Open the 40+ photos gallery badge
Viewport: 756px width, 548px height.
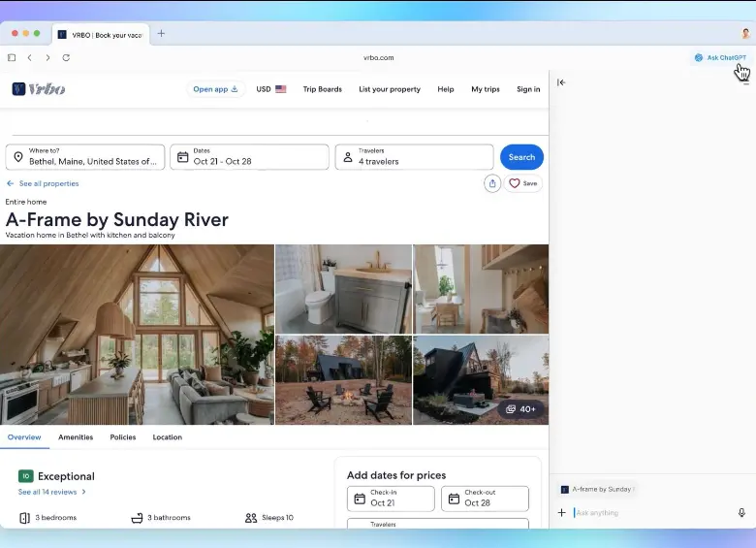pyautogui.click(x=520, y=409)
